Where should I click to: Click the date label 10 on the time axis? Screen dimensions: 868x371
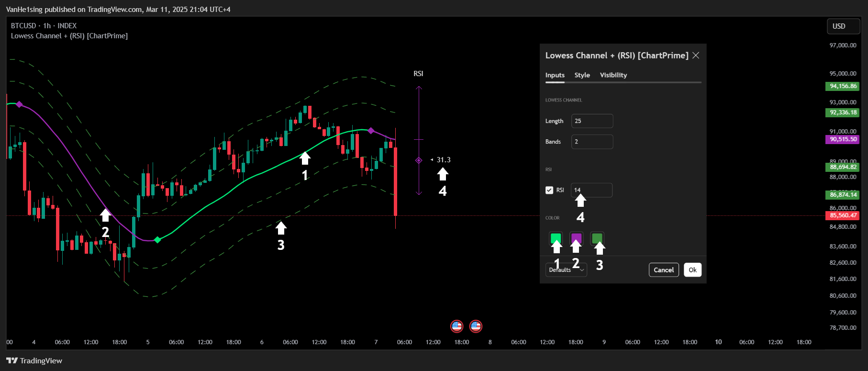(718, 342)
